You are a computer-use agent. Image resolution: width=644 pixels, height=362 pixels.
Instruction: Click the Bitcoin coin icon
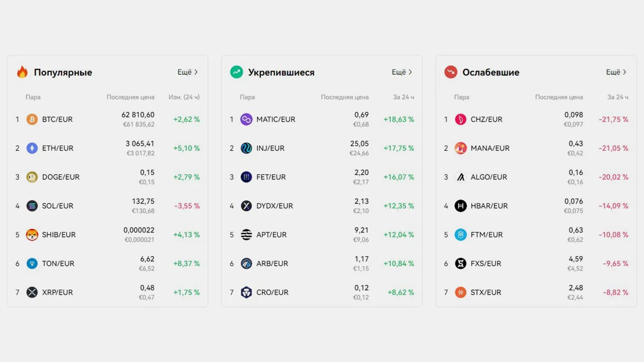click(32, 119)
